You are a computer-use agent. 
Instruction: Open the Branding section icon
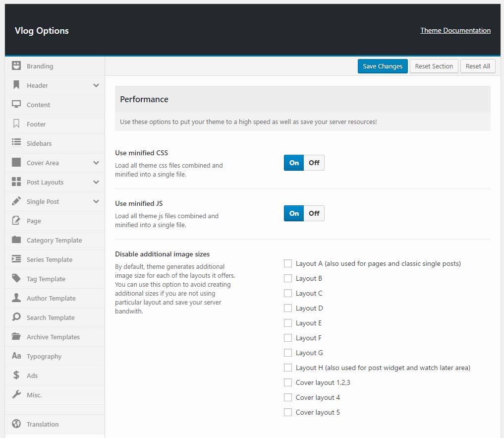tap(15, 66)
